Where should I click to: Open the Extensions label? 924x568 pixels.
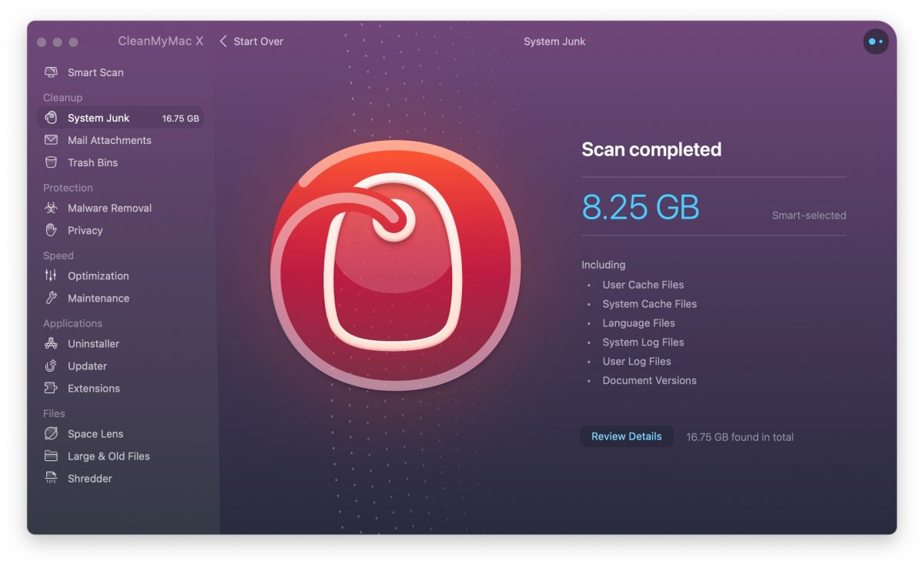(93, 388)
